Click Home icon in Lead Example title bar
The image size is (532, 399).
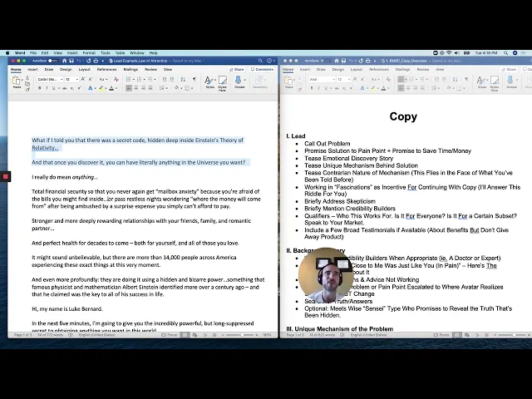[x=64, y=61]
